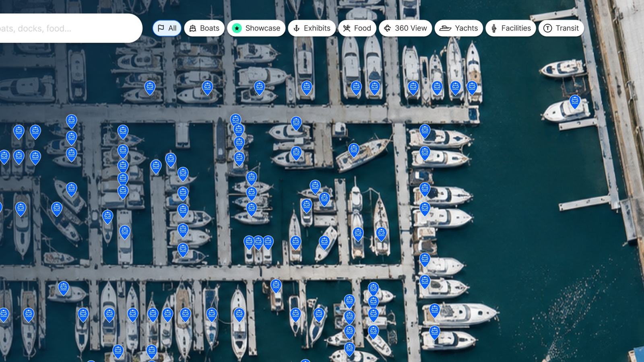Screen dimensions: 644x362
Task: Select the boat pin on the diagonally moored sailboat
Action: pos(354,150)
